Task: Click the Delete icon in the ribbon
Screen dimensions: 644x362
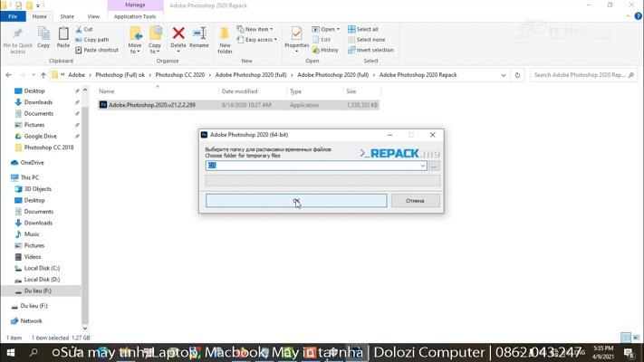Action: [178, 38]
